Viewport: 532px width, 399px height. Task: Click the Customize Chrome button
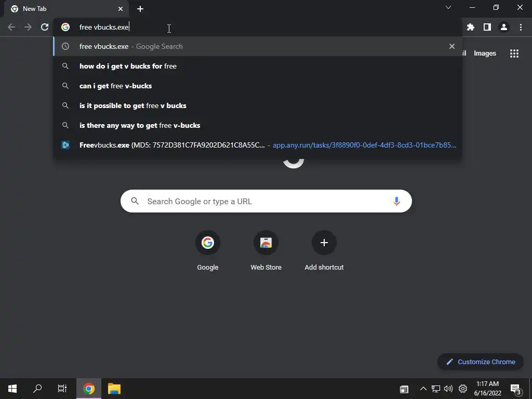click(481, 362)
